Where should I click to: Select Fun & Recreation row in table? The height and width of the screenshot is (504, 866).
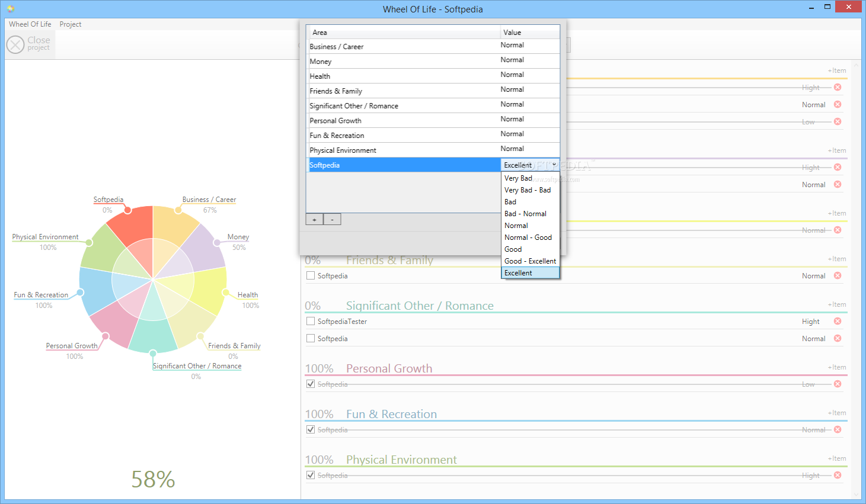[433, 135]
